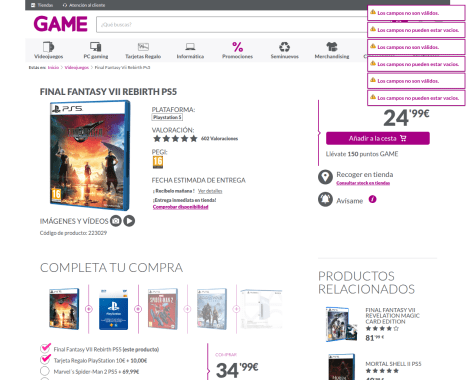Image resolution: width=475 pixels, height=380 pixels.
Task: Click the God of War bundle thumbnail
Action: 212,309
